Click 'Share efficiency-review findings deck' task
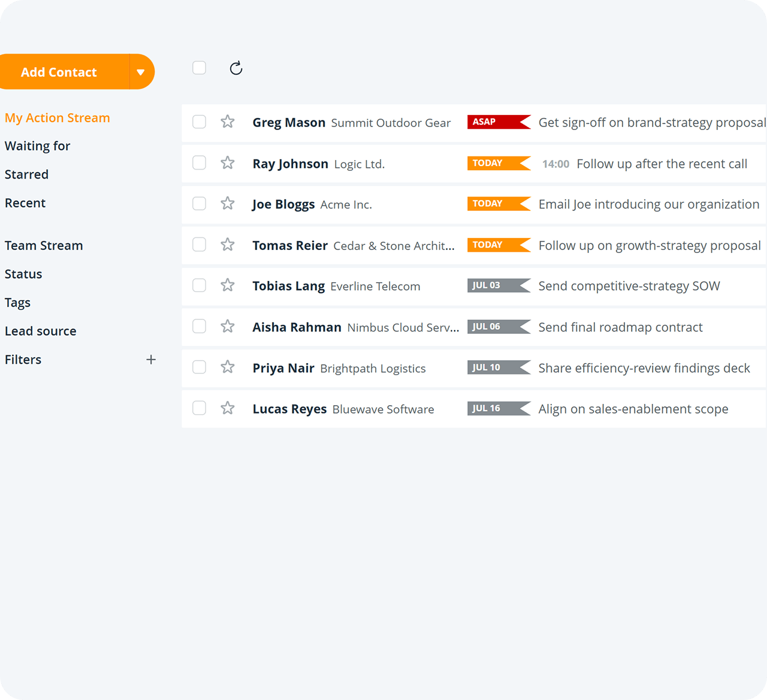 [644, 368]
